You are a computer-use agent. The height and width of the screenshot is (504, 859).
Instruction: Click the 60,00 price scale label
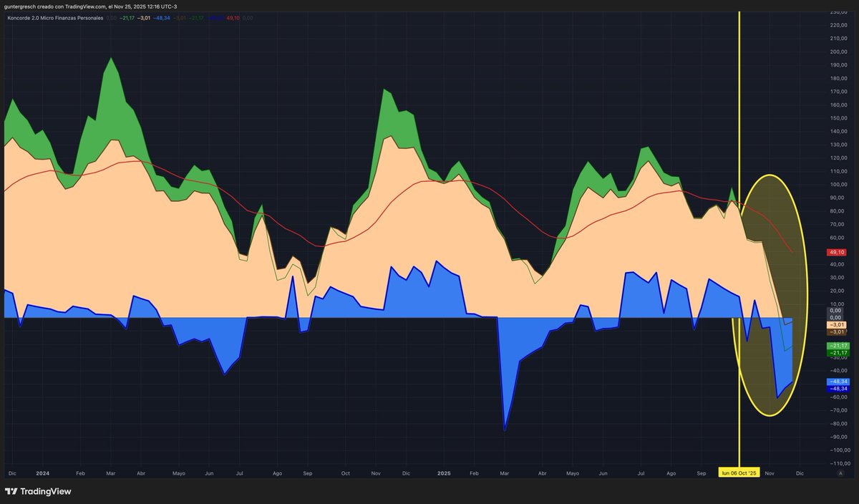(838, 238)
